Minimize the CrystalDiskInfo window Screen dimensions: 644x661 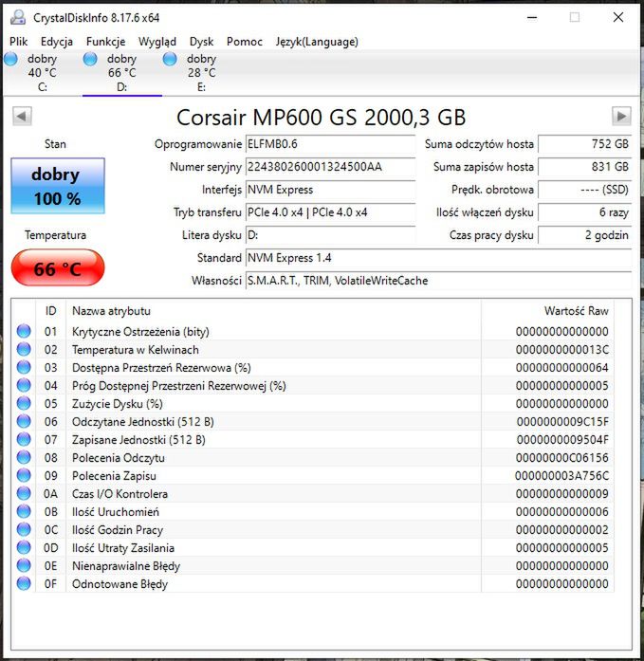pos(532,17)
